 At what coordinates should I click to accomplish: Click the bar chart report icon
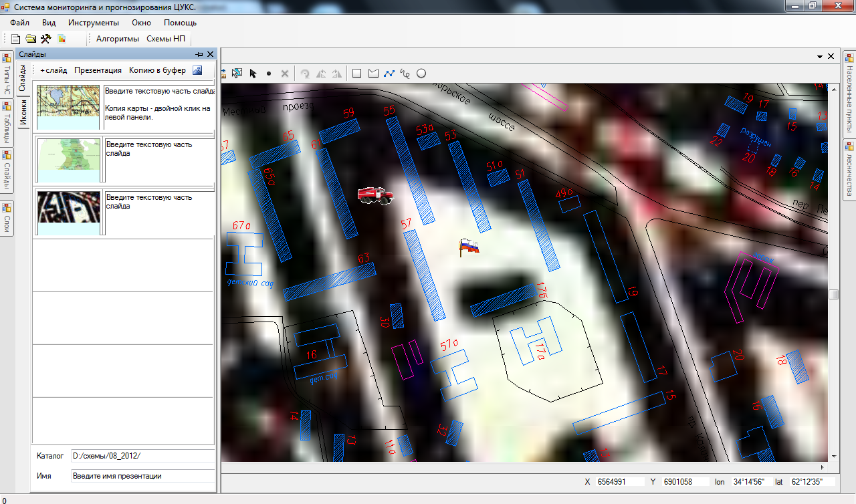(x=62, y=39)
